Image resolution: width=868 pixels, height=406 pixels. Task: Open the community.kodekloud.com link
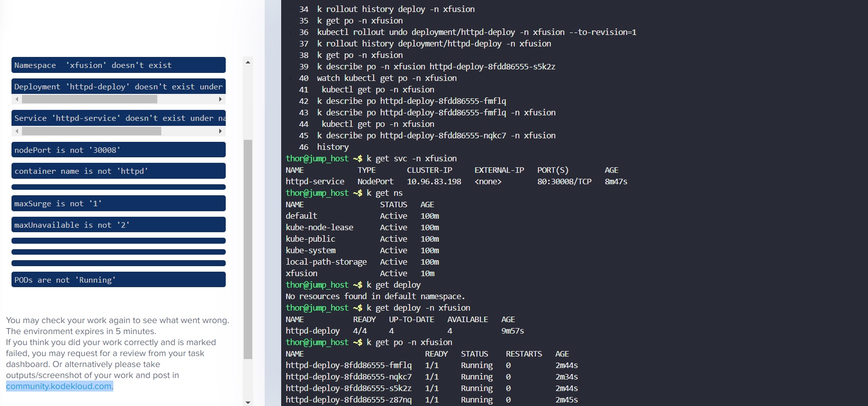pos(59,386)
